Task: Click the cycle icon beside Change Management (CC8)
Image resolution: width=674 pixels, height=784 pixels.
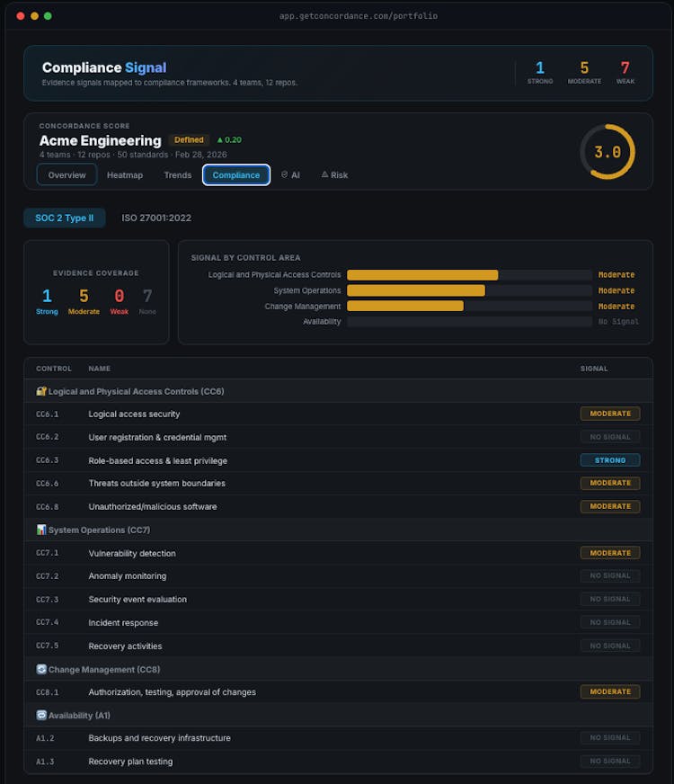Action: (x=40, y=670)
